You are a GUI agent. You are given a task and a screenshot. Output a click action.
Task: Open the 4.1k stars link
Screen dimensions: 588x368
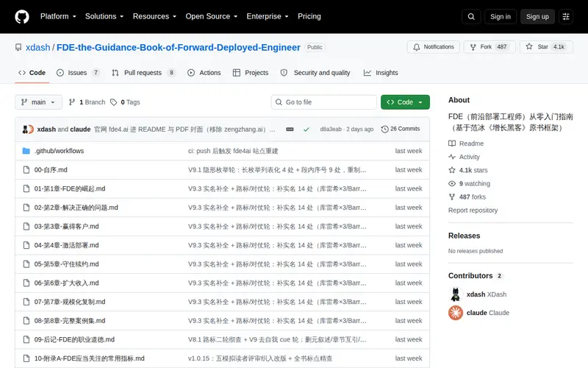[468, 170]
